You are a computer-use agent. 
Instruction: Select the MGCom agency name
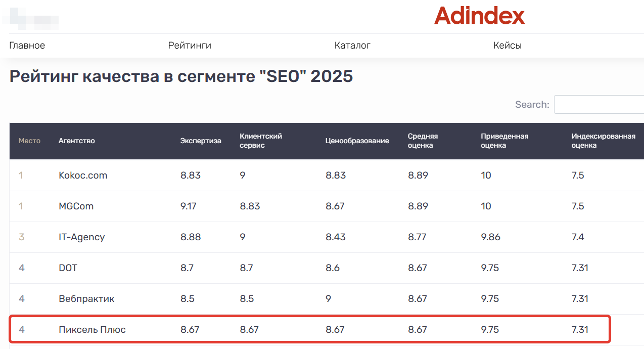pos(76,206)
